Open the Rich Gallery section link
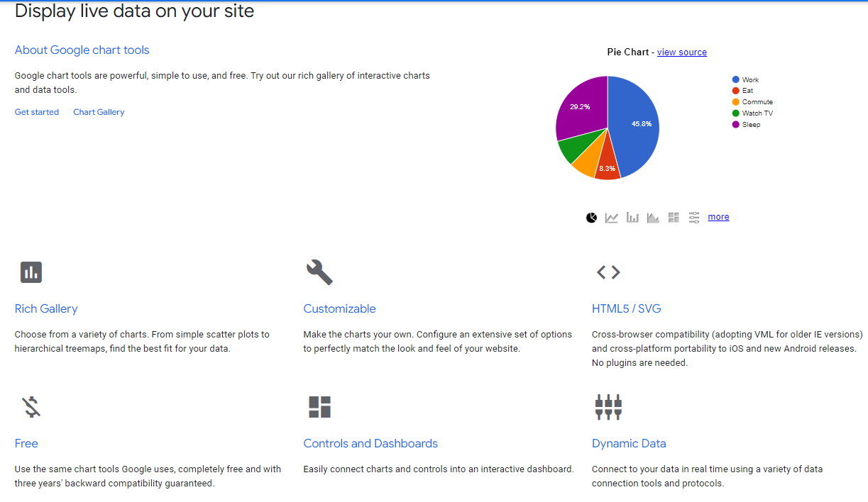 coord(46,308)
